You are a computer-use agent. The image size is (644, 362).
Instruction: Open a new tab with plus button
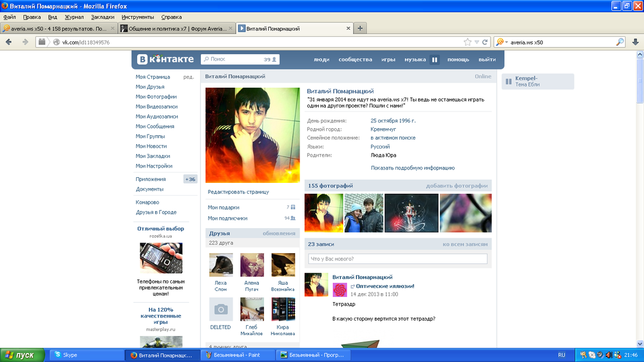[360, 28]
